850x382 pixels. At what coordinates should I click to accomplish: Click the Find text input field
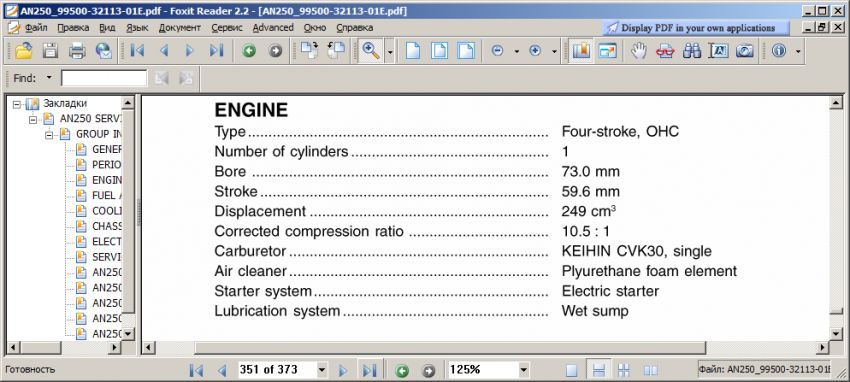point(104,78)
